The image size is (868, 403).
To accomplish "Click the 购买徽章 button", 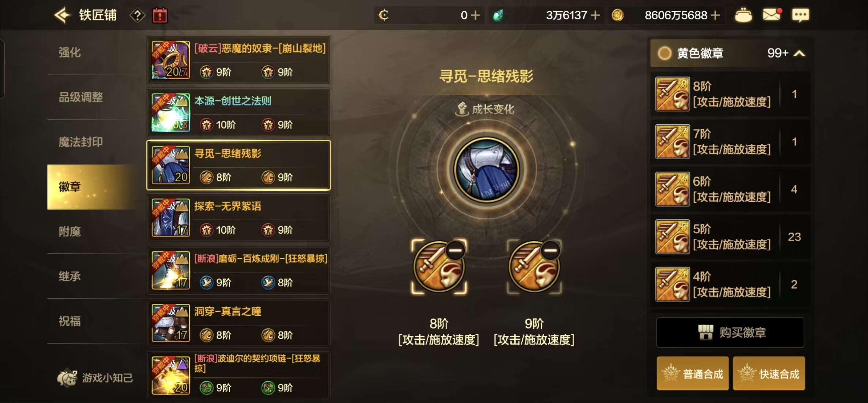I will pyautogui.click(x=730, y=332).
